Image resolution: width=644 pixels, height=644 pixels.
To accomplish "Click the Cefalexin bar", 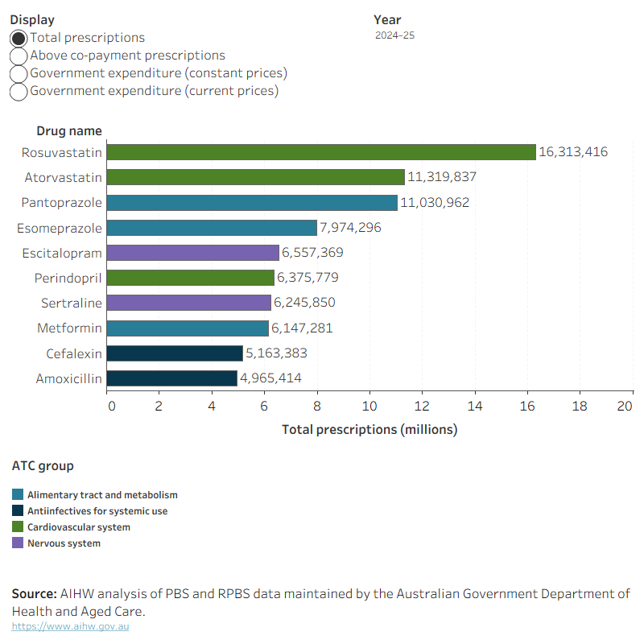I will point(175,353).
